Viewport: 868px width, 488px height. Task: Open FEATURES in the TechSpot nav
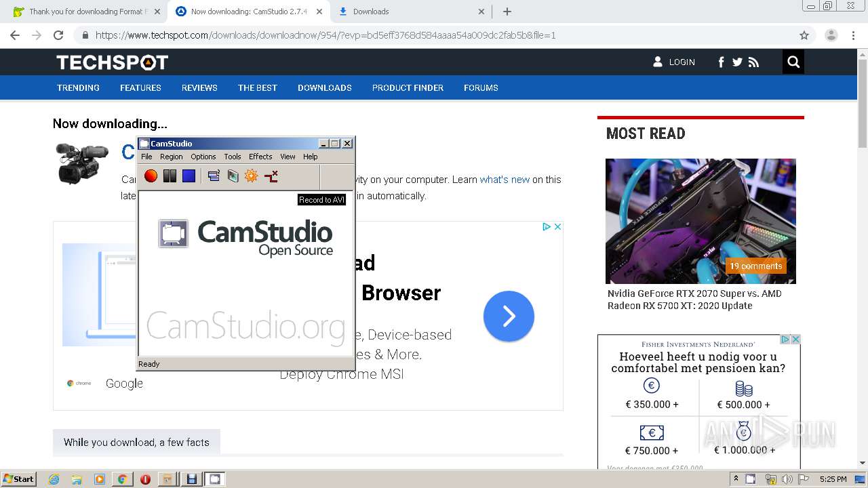[x=140, y=87]
